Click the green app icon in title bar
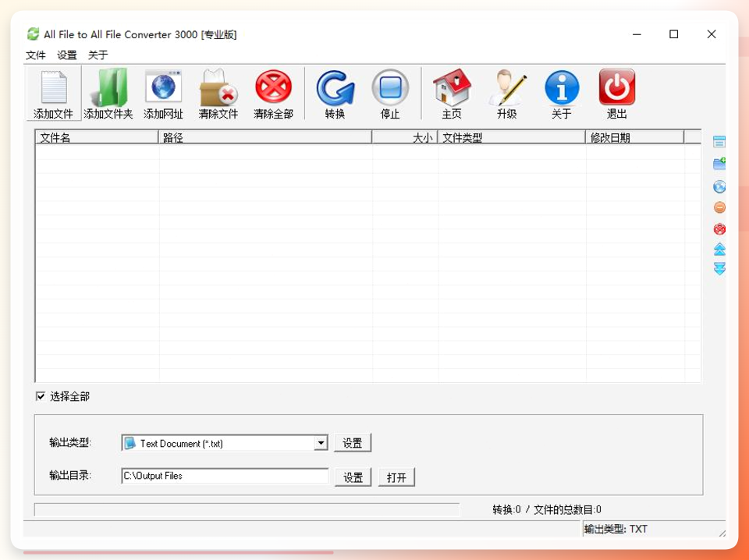The image size is (749, 560). (33, 34)
